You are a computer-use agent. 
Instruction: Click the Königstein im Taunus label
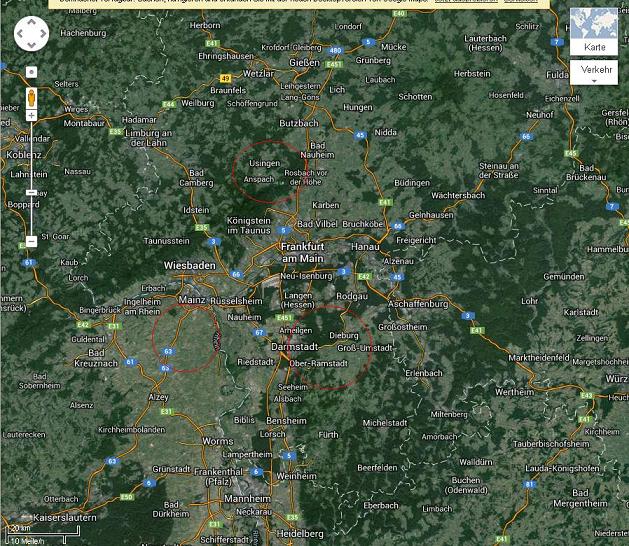coord(249,225)
